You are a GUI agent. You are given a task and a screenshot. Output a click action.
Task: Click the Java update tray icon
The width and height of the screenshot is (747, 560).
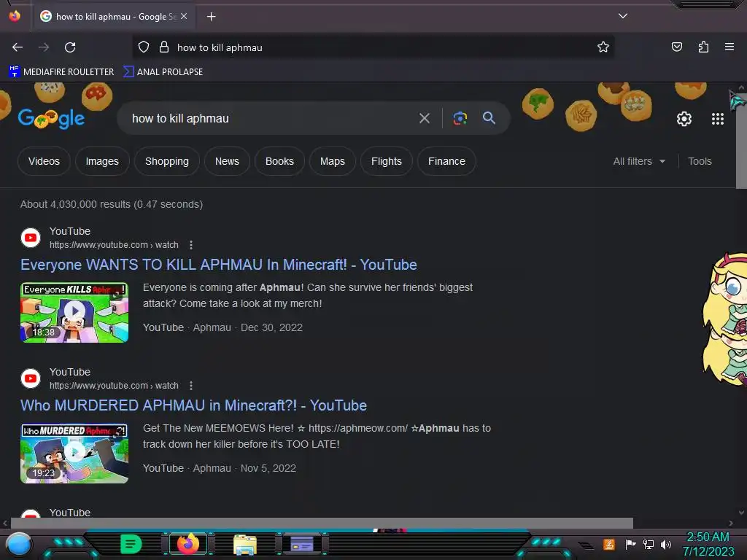click(x=608, y=544)
